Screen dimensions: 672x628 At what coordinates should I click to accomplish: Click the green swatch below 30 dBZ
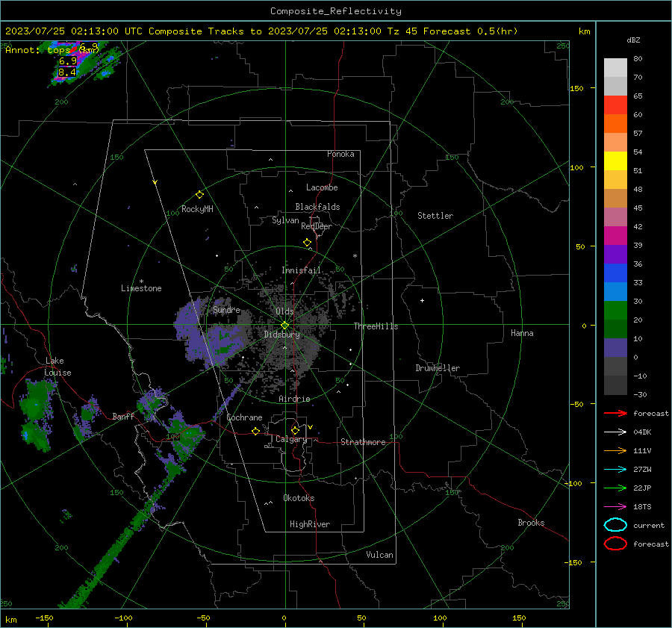tap(615, 310)
